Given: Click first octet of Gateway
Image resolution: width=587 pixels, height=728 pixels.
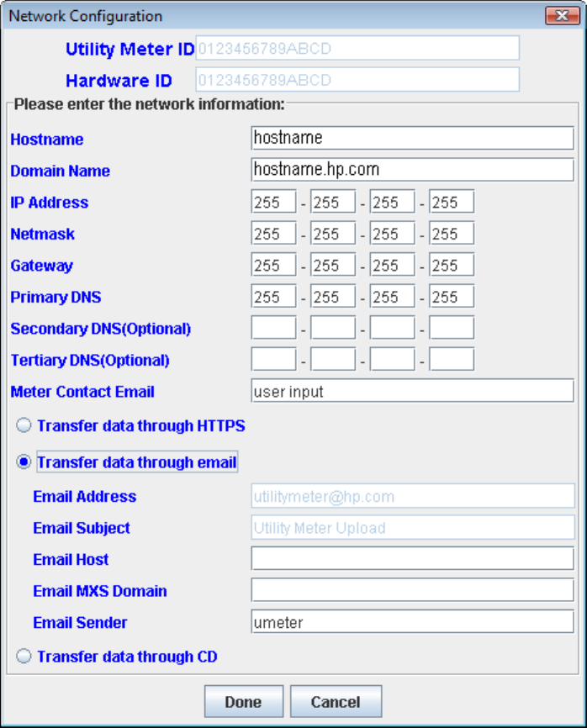Looking at the screenshot, I should point(273,264).
